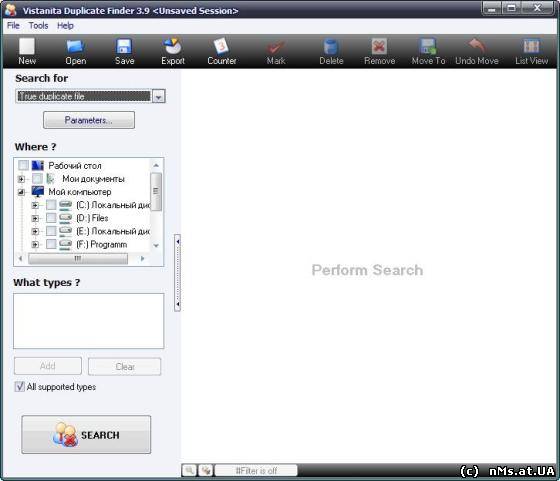Image resolution: width=560 pixels, height=481 pixels.
Task: Click the Clear types button
Action: [124, 366]
